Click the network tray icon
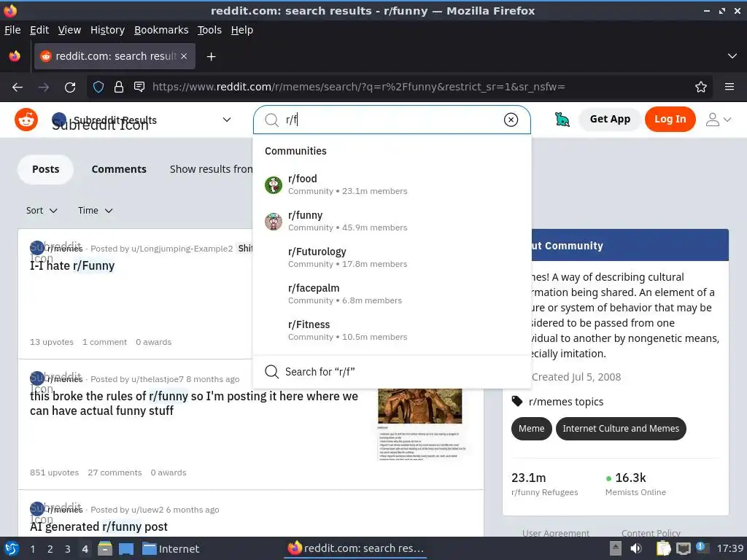This screenshot has width=747, height=560. 683,548
